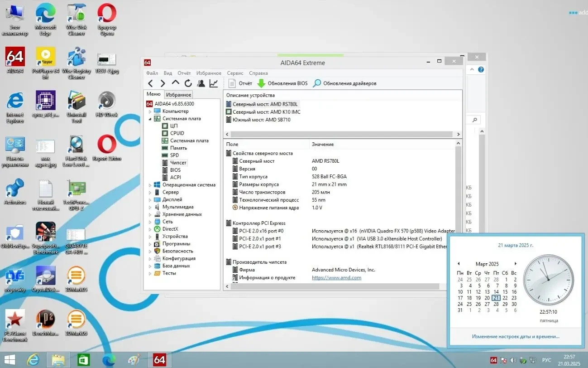Click the Отчёт toolbar button
Viewport: 588px width, 368px height.
coord(240,83)
